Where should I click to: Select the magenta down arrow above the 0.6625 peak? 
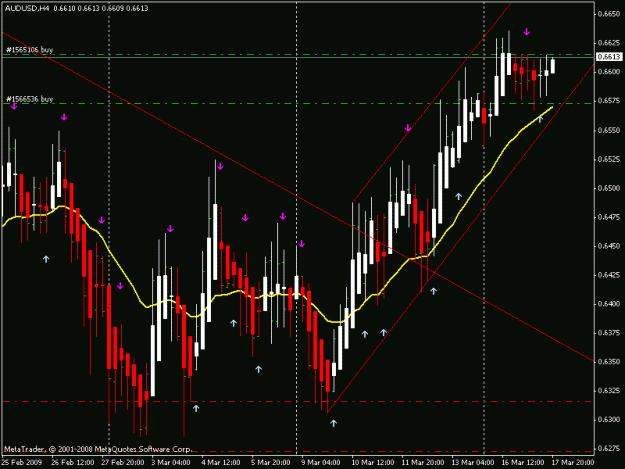click(x=527, y=32)
